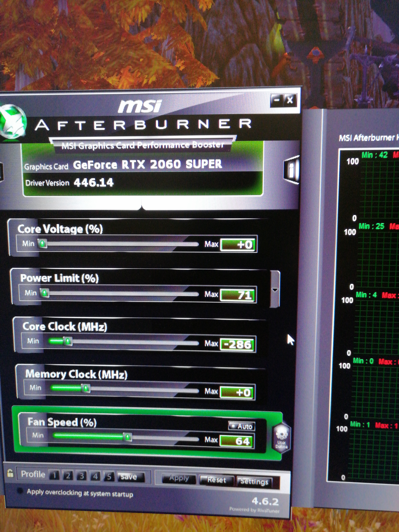
Task: Reset settings to defaults
Action: 216,480
